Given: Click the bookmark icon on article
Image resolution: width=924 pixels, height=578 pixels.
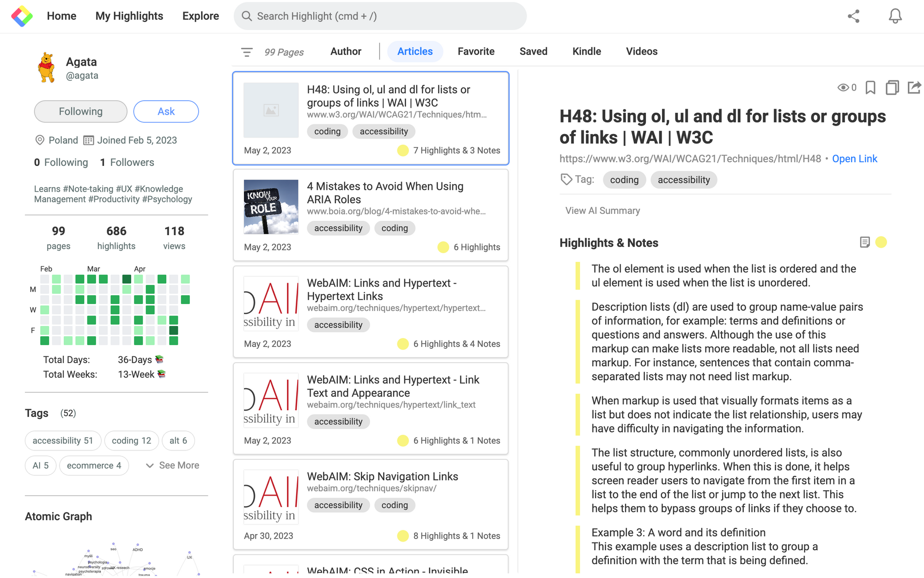Looking at the screenshot, I should 870,87.
